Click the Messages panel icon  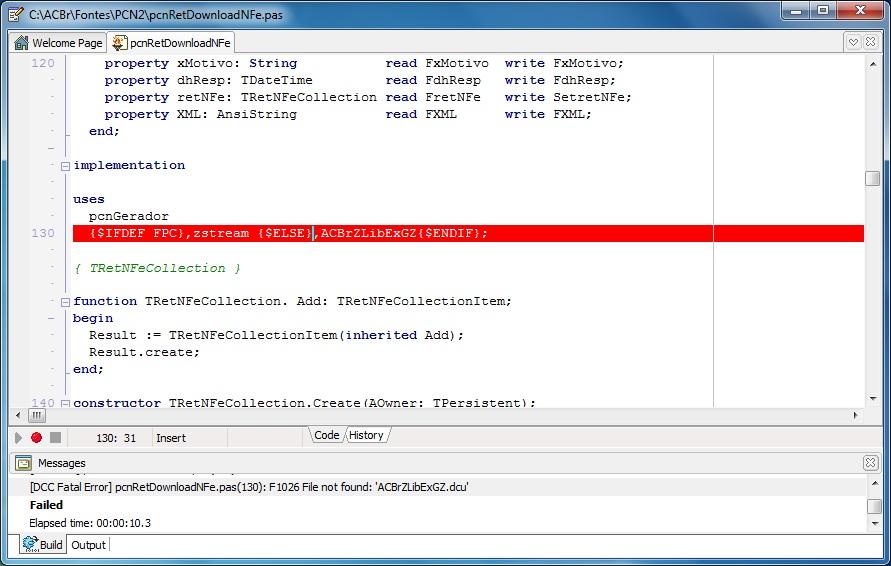click(23, 463)
